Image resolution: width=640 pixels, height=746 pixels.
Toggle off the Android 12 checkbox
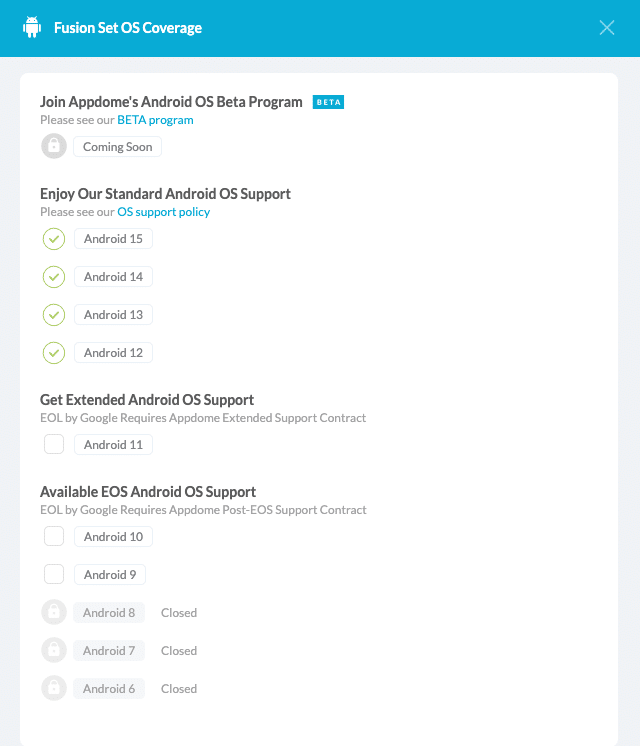tap(54, 353)
